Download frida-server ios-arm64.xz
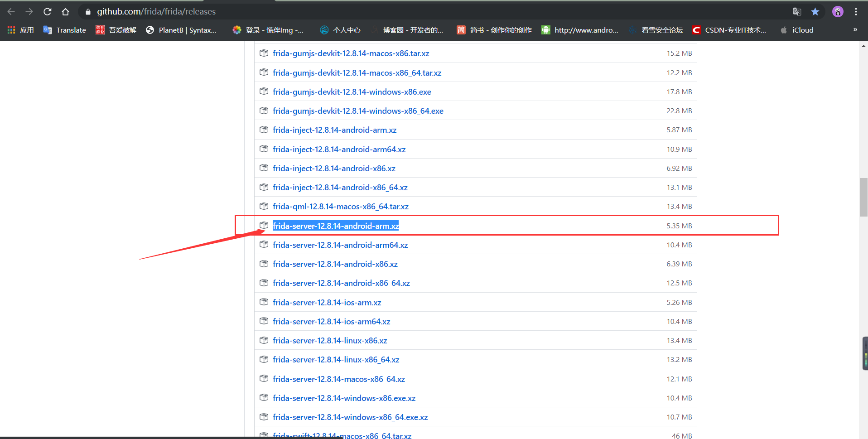868x439 pixels. 332,322
